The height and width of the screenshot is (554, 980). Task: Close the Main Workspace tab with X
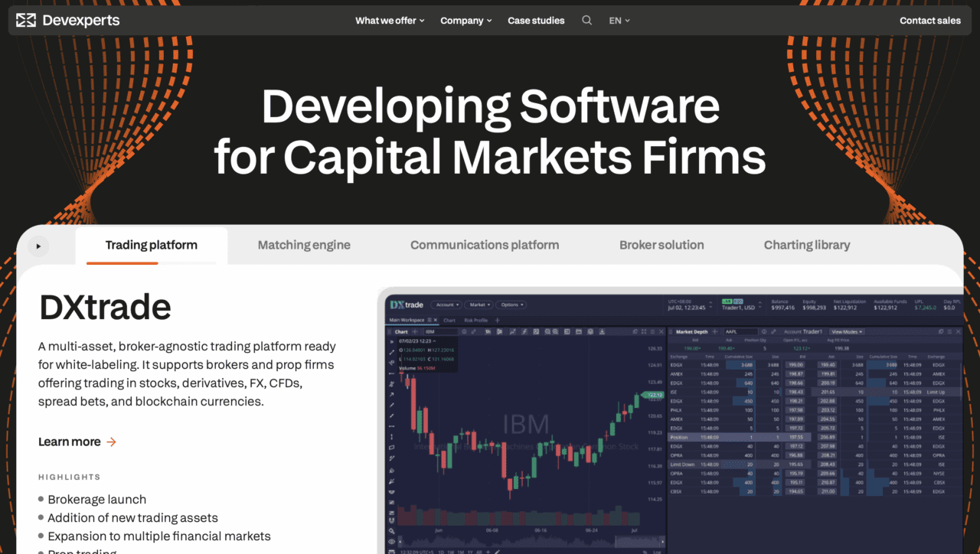pyautogui.click(x=436, y=320)
